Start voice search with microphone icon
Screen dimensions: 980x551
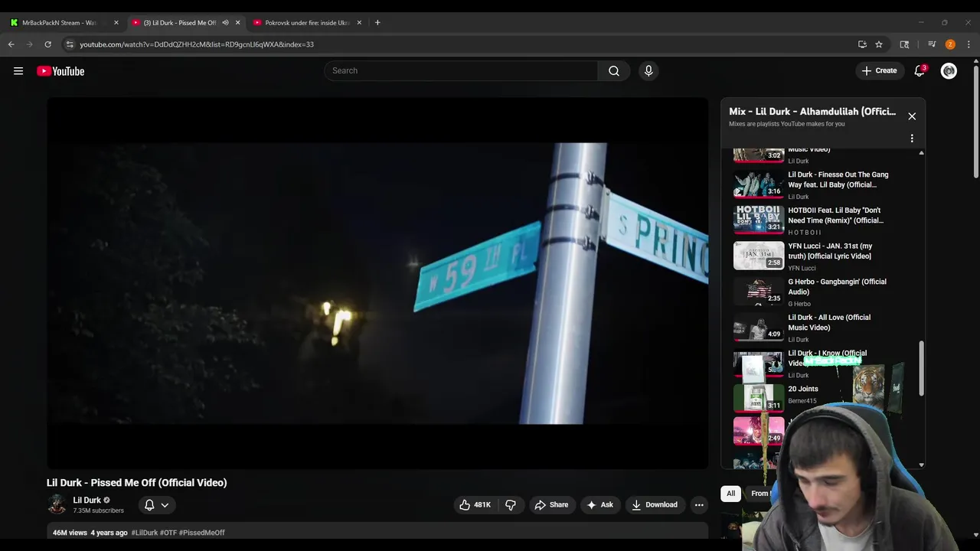[x=648, y=71]
